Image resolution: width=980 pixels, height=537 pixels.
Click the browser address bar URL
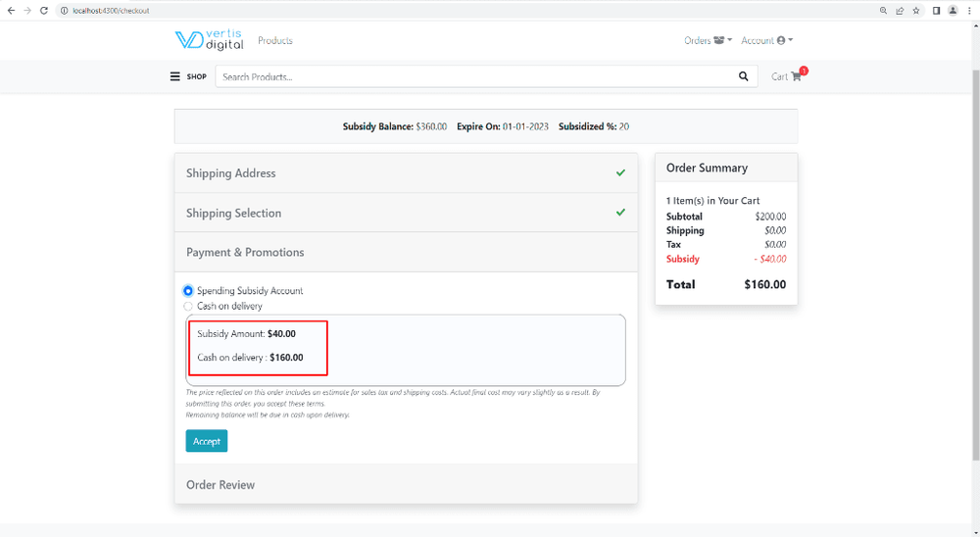pyautogui.click(x=111, y=11)
